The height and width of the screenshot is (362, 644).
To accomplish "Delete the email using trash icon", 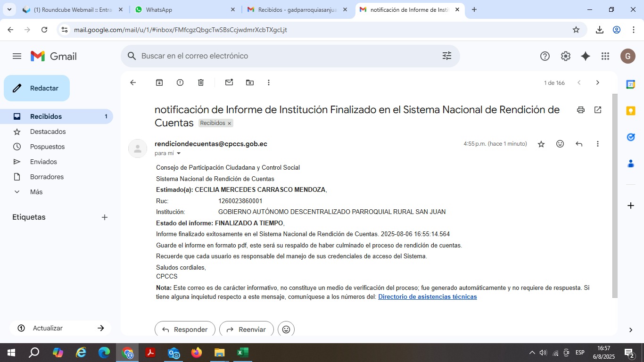I will [x=201, y=82].
